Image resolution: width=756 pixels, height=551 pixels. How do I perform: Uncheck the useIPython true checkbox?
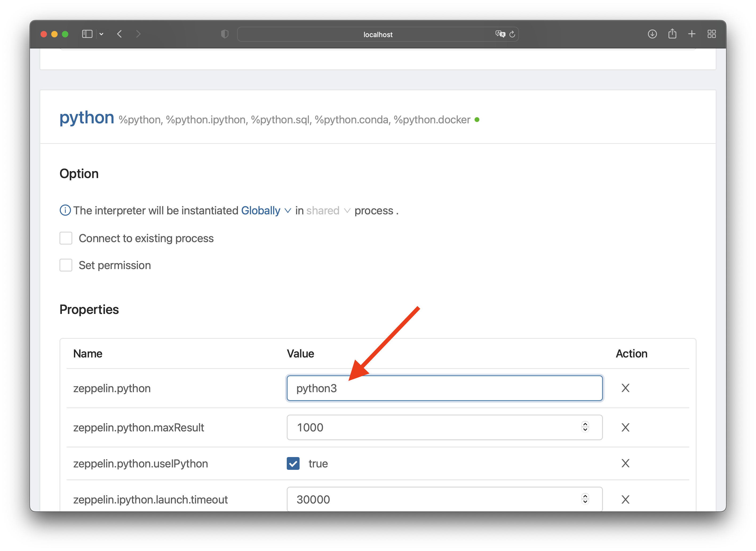click(293, 464)
